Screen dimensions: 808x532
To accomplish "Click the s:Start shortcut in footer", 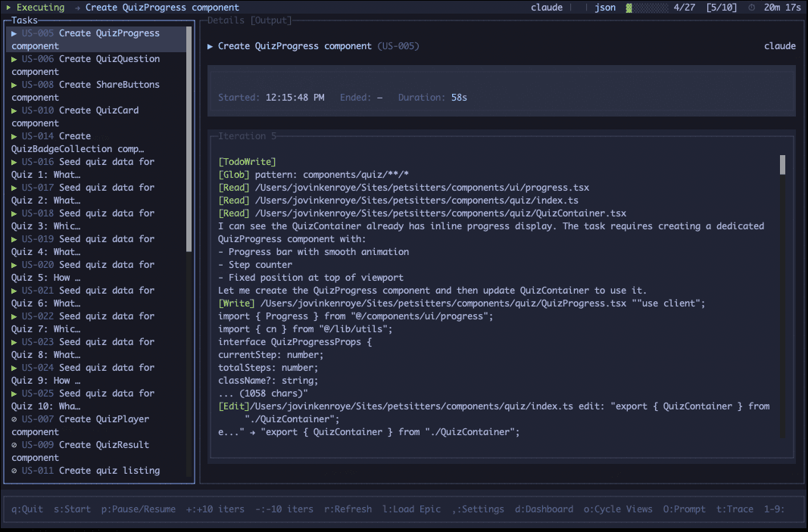I will (x=70, y=509).
